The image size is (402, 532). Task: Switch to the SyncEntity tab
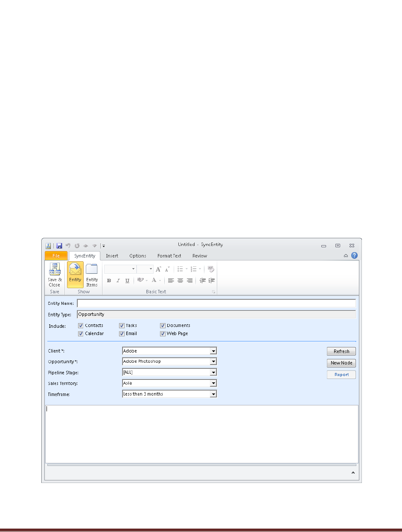84,256
